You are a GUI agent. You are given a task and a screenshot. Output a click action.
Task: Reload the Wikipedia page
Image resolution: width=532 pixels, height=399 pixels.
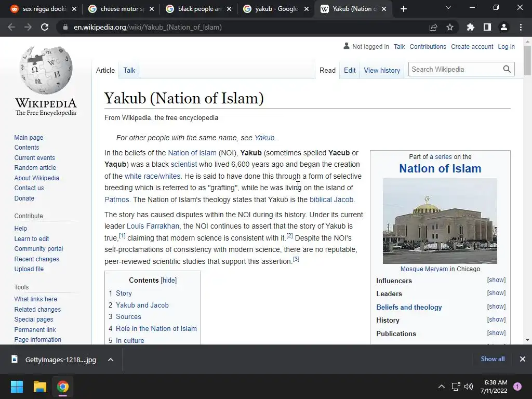click(x=45, y=27)
